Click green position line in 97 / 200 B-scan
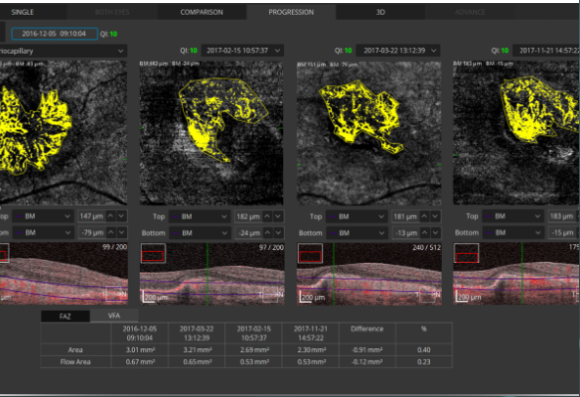This screenshot has width=580, height=397. coord(208,274)
